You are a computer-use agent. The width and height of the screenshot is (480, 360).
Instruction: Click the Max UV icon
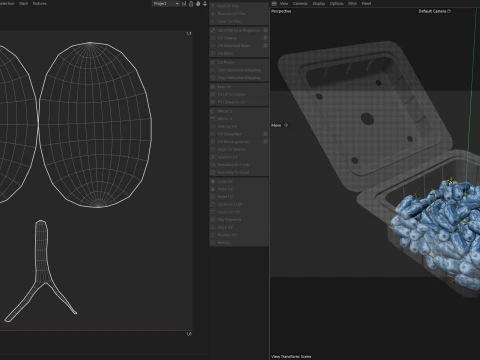click(x=213, y=87)
